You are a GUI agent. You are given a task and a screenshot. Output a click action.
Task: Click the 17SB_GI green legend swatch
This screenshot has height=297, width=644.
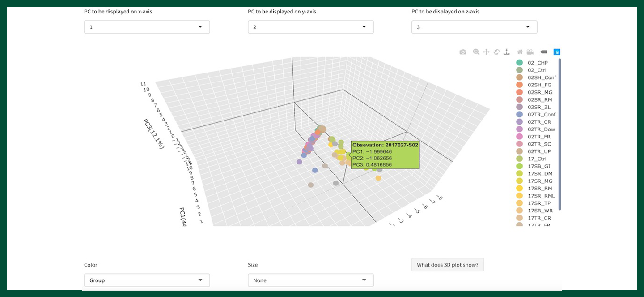[x=519, y=166]
